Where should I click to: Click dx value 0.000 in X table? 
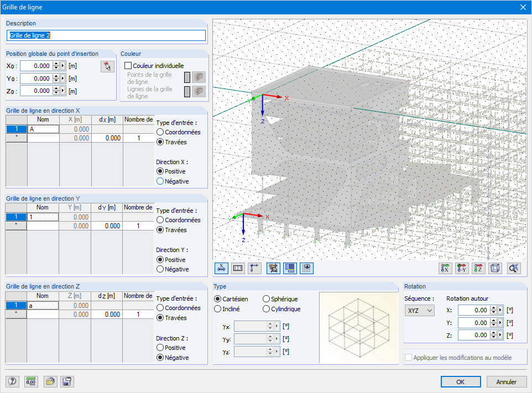click(107, 138)
